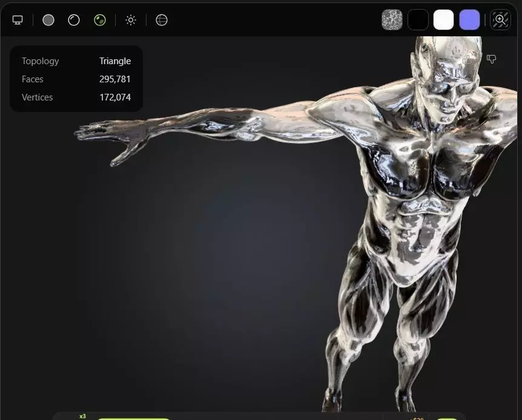522x420 pixels.
Task: Choose the white background swatch
Action: click(443, 19)
